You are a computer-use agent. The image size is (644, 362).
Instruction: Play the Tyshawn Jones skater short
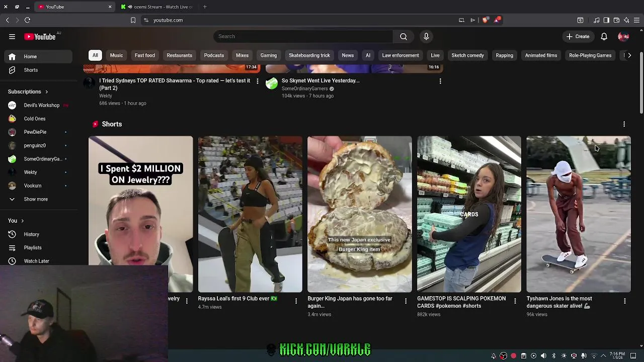click(x=579, y=214)
